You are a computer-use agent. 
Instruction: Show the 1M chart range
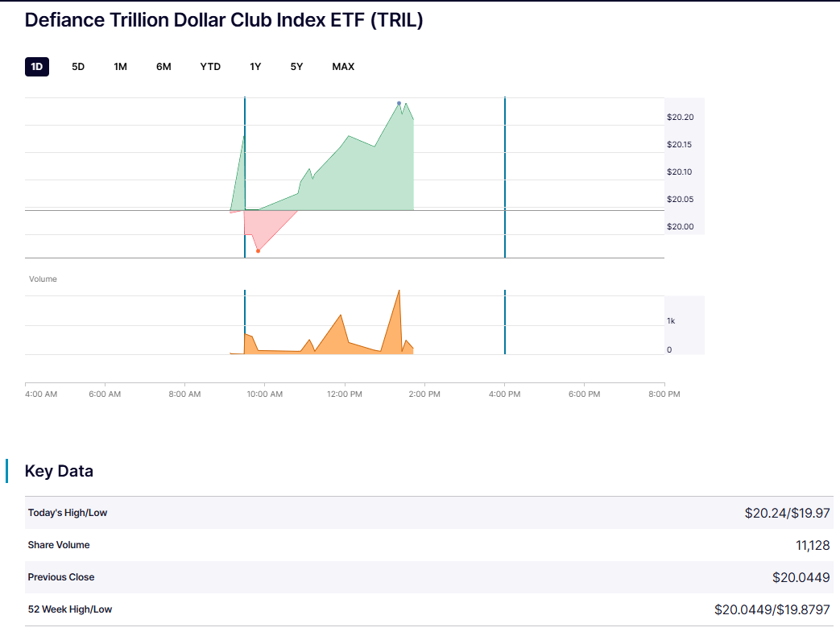click(121, 67)
